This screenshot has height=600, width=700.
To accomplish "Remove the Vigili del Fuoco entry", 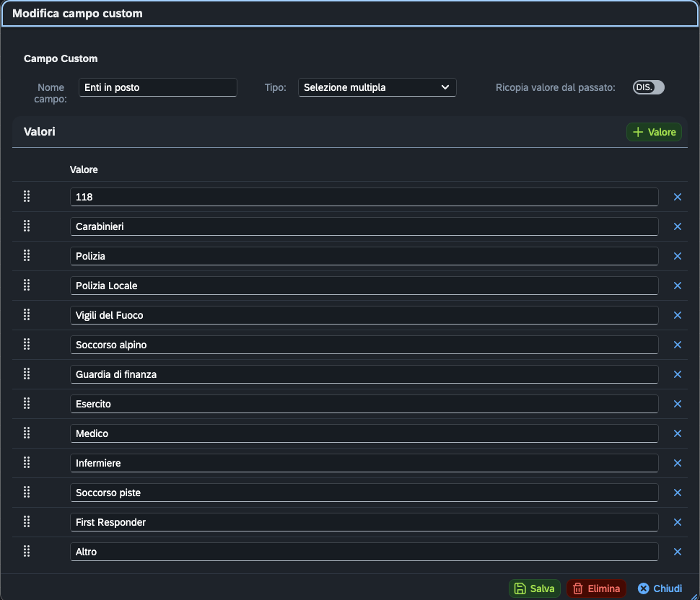I will 677,315.
